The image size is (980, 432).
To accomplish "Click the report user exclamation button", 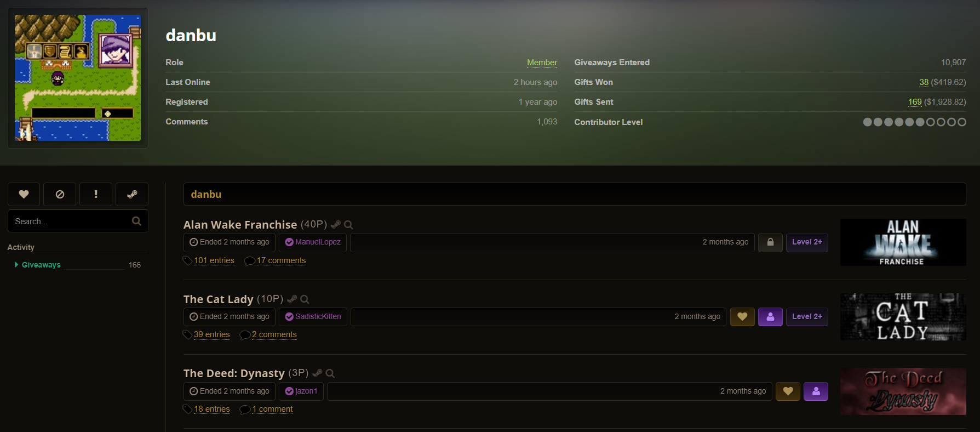I will pyautogui.click(x=96, y=194).
